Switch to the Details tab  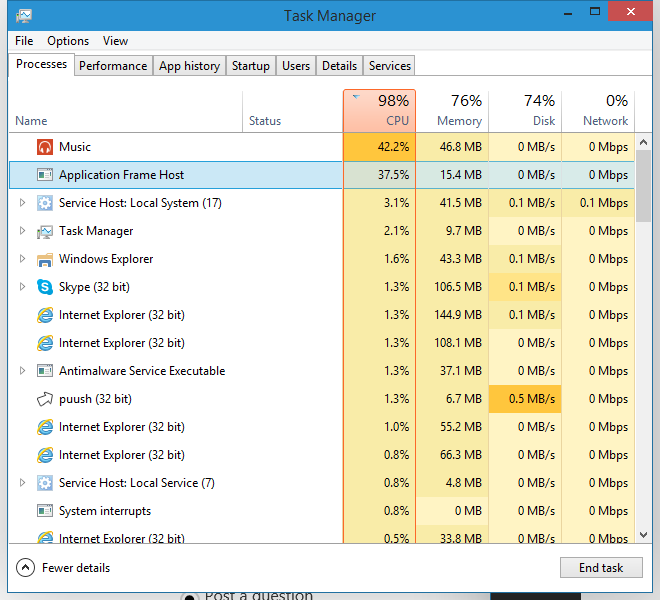pos(339,66)
